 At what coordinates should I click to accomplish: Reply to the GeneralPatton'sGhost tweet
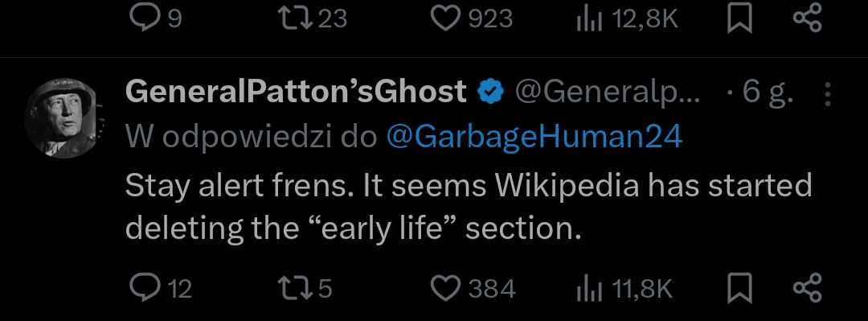(160, 289)
